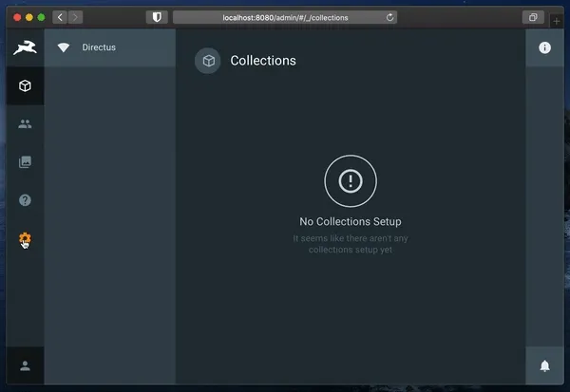The width and height of the screenshot is (570, 392).
Task: Open notifications with the bell icon
Action: [544, 365]
